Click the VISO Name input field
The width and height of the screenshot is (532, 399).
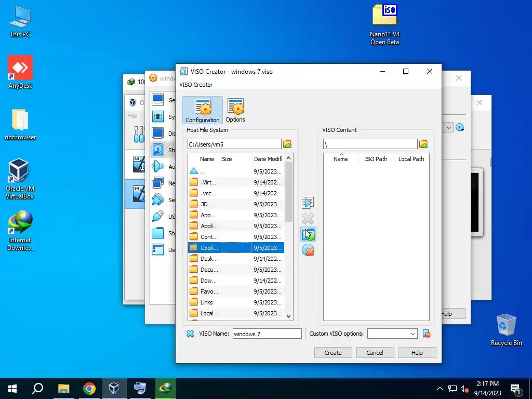click(x=267, y=334)
